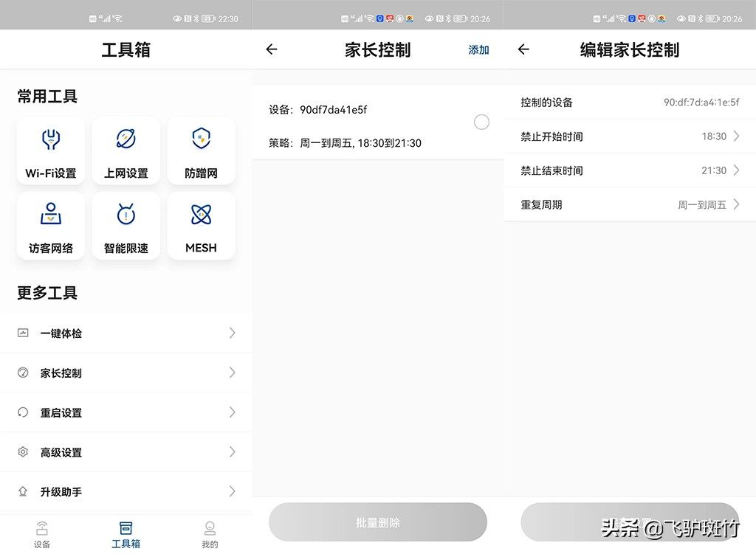Open the MESH network icon
This screenshot has width=756, height=554.
(201, 215)
